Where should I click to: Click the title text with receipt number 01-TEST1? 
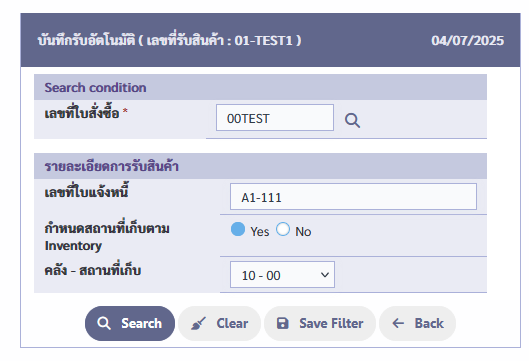(x=169, y=40)
